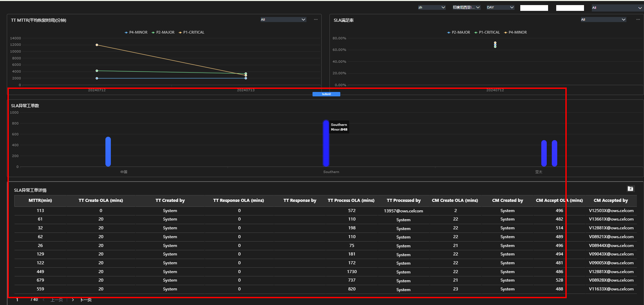This screenshot has width=644, height=305.
Task: Export the SLA异常工单详情 table
Action: [630, 189]
